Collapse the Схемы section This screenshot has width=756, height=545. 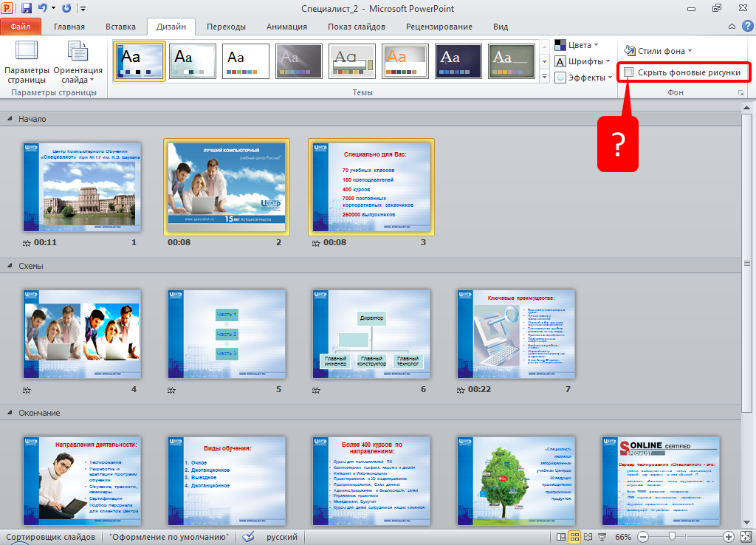pos(10,266)
